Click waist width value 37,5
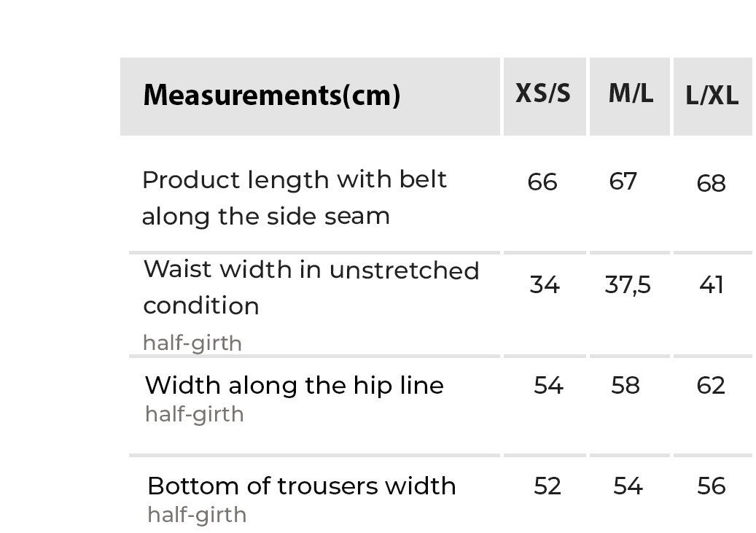 (628, 284)
